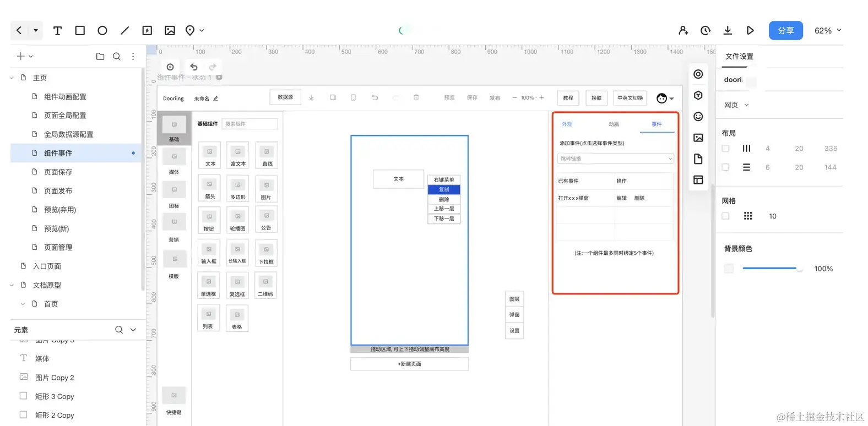Switch to the 文件设置 tab
Screen dimensions: 868x426
739,56
